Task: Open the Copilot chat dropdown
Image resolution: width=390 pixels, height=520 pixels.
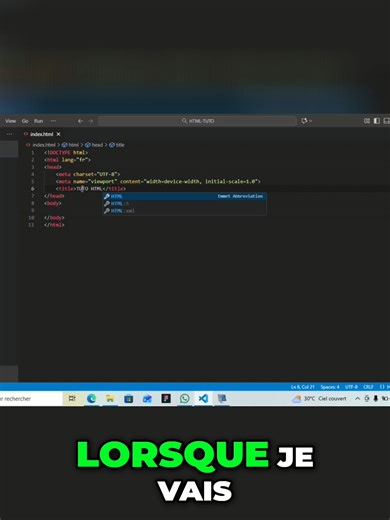Action: point(306,121)
